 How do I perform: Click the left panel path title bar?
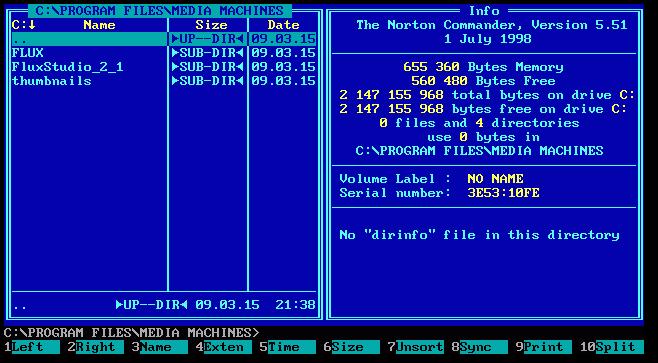point(159,10)
